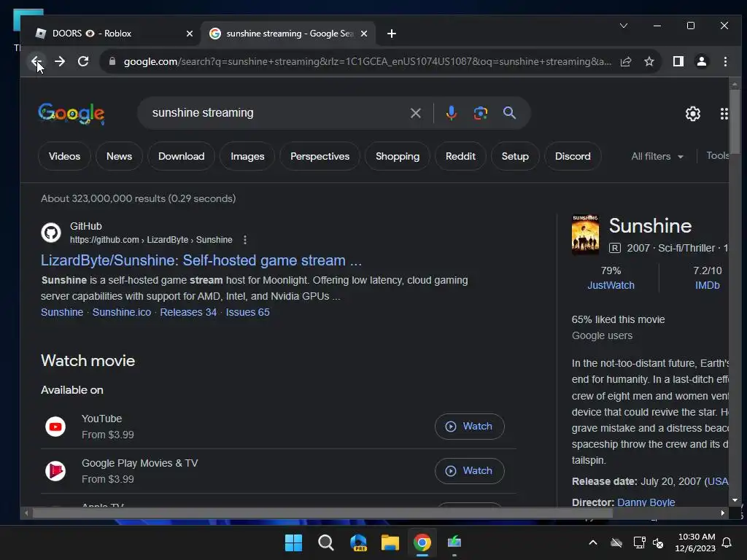Click the horizontal scrollbar thumb
This screenshot has height=560, width=747.
click(x=322, y=513)
